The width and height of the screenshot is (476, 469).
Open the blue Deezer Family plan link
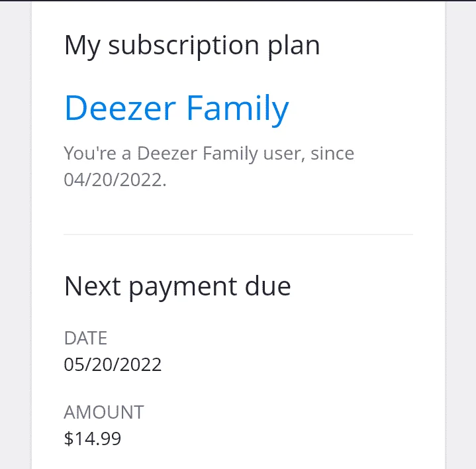[x=176, y=109]
